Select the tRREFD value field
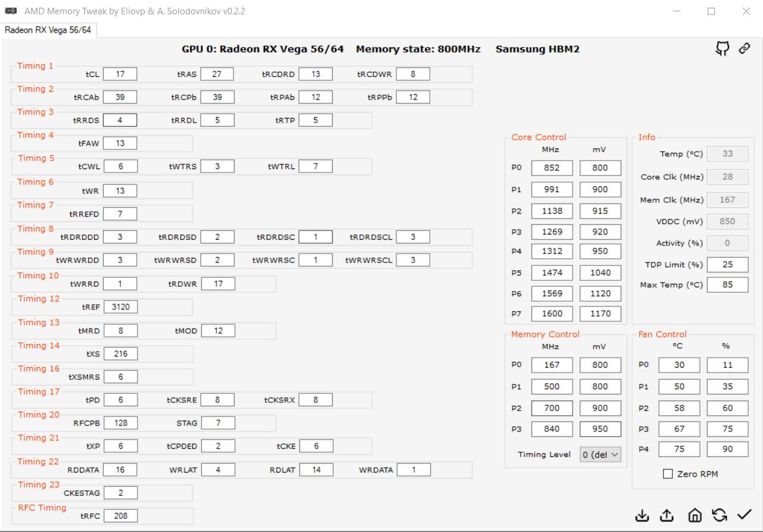This screenshot has width=763, height=532. click(x=120, y=214)
